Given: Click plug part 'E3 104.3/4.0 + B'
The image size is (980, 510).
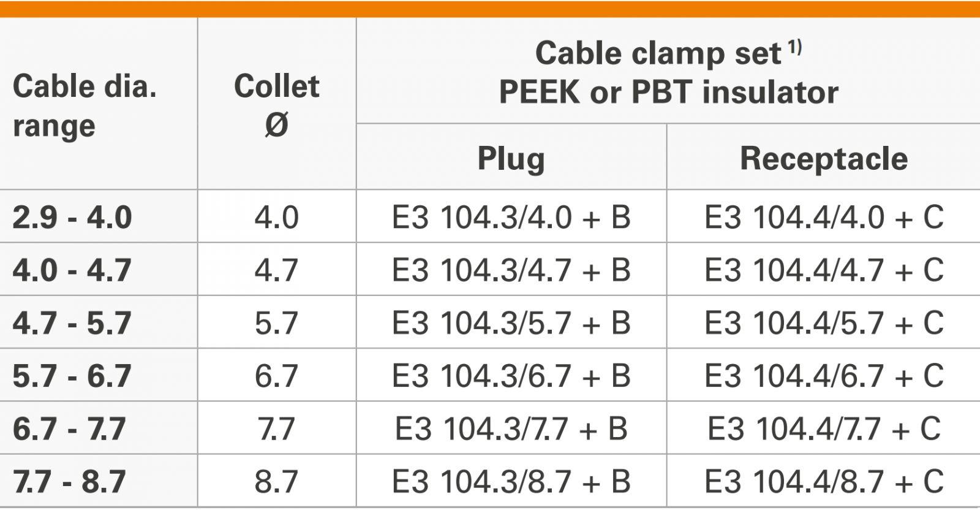Looking at the screenshot, I should (x=511, y=217).
